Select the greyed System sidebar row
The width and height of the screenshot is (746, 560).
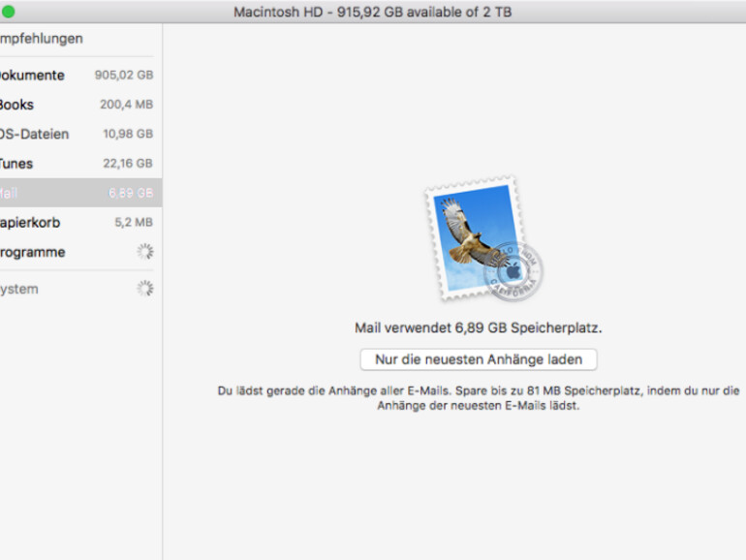click(80, 289)
